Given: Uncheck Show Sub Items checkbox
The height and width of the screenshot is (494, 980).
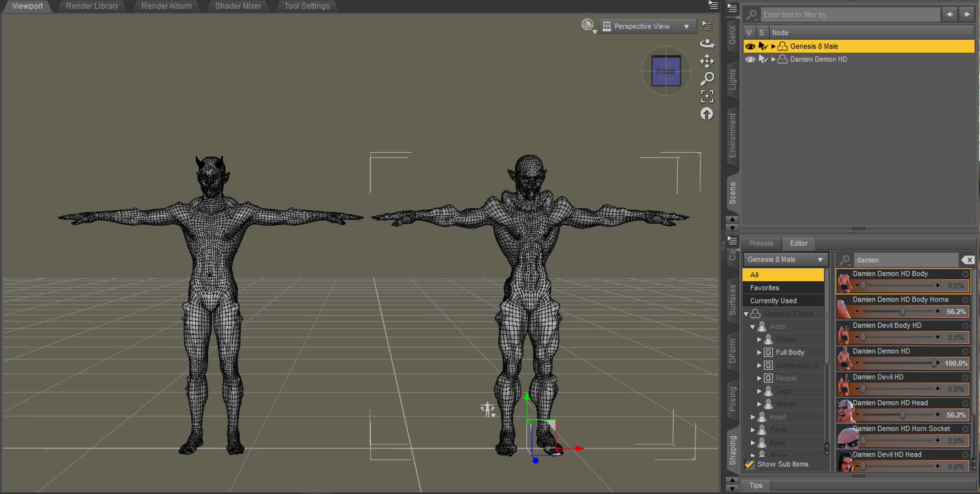Looking at the screenshot, I should click(749, 464).
